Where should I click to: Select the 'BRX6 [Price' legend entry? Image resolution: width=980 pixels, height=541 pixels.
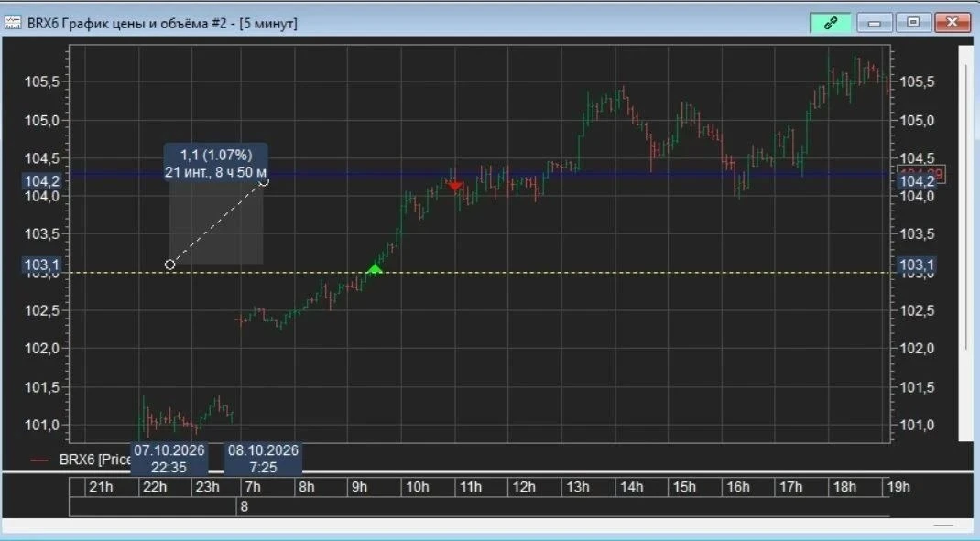pos(95,460)
